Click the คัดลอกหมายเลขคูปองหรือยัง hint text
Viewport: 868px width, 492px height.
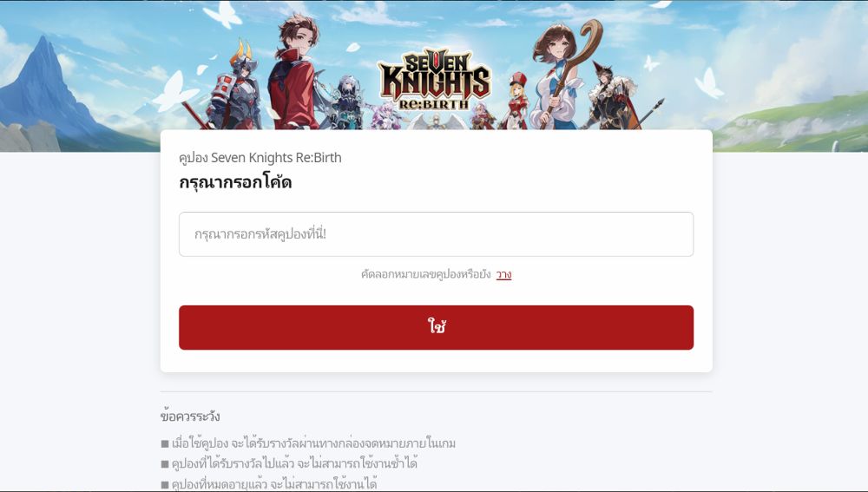point(425,274)
